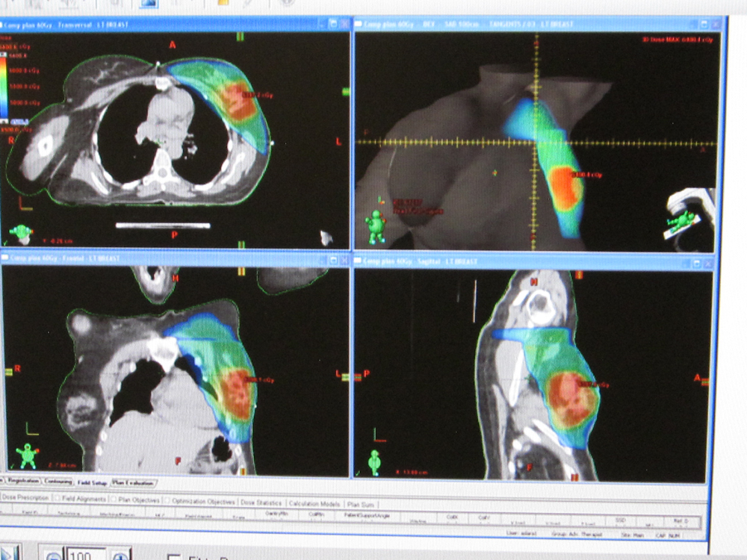The image size is (747, 560).
Task: Open the Contouring tab
Action: (x=58, y=483)
